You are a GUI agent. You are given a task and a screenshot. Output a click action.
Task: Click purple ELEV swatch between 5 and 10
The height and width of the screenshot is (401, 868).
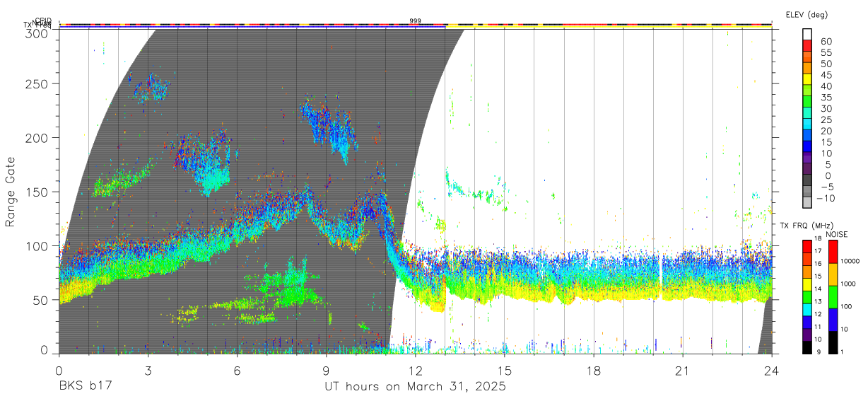(808, 157)
